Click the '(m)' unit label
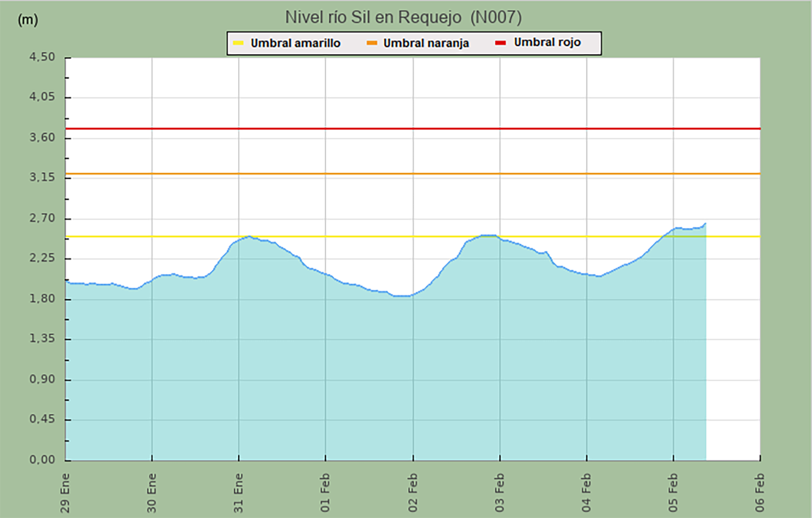Screen dimensions: 812x518 (28, 20)
